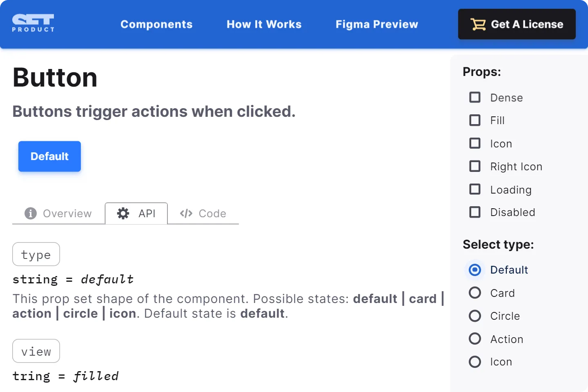
Task: Click the shopping cart icon
Action: click(x=478, y=24)
